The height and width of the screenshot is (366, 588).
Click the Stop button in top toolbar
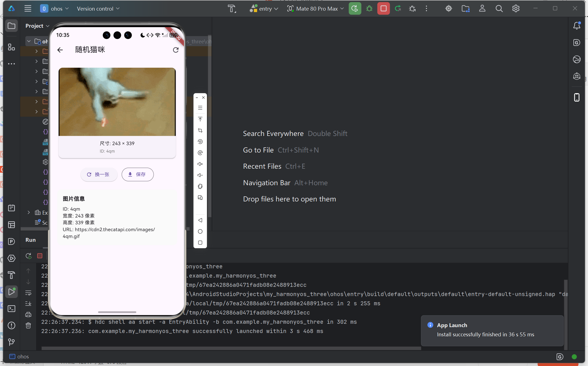(x=383, y=9)
